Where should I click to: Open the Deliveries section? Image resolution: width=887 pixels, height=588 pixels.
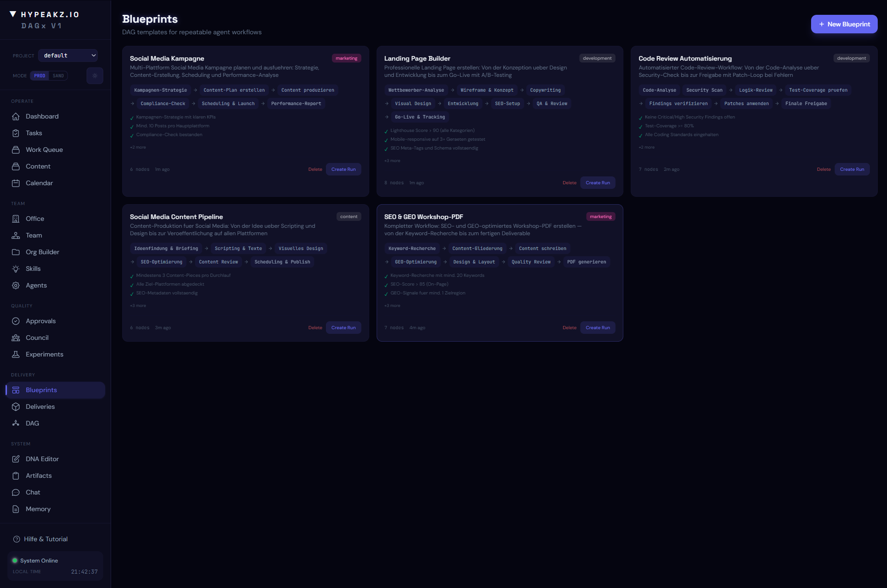click(39, 407)
